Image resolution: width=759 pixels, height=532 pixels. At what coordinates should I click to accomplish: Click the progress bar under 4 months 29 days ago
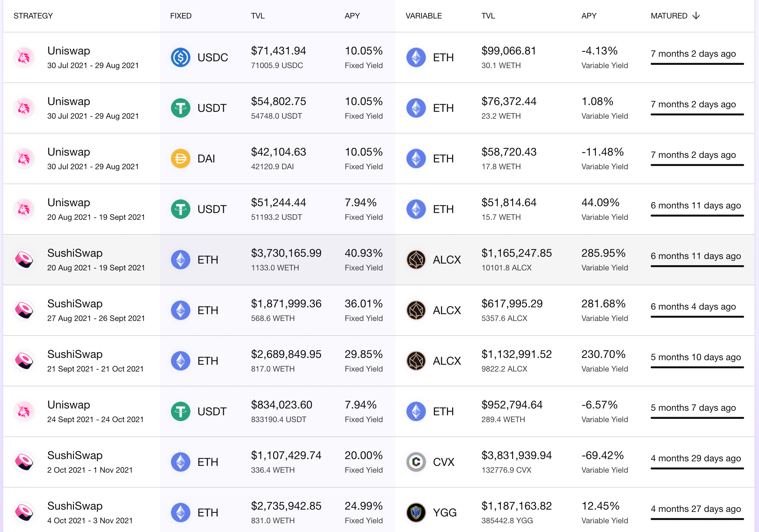[697, 468]
